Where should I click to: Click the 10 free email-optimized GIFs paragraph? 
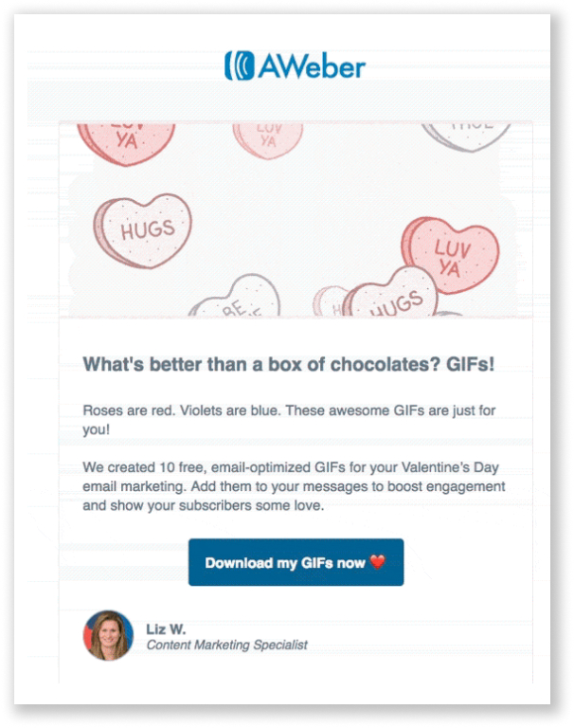pos(294,486)
